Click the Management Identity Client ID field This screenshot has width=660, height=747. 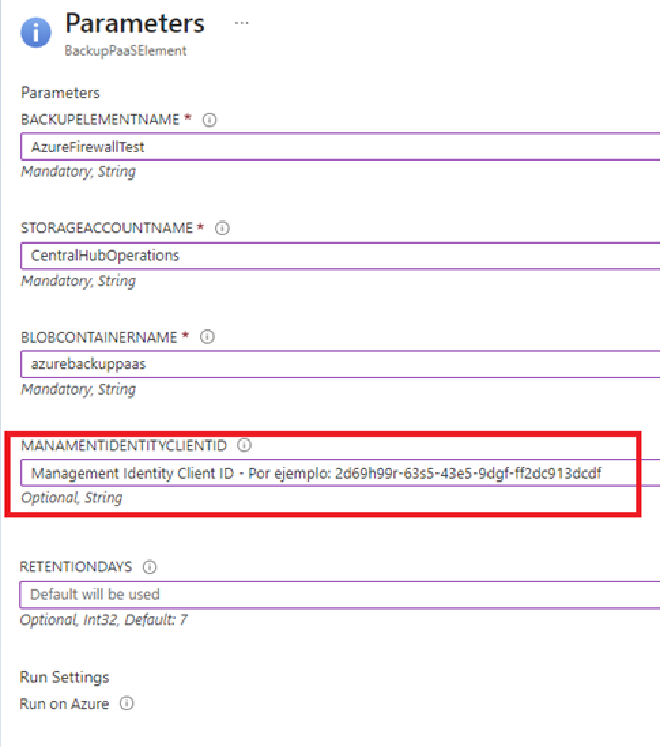340,473
